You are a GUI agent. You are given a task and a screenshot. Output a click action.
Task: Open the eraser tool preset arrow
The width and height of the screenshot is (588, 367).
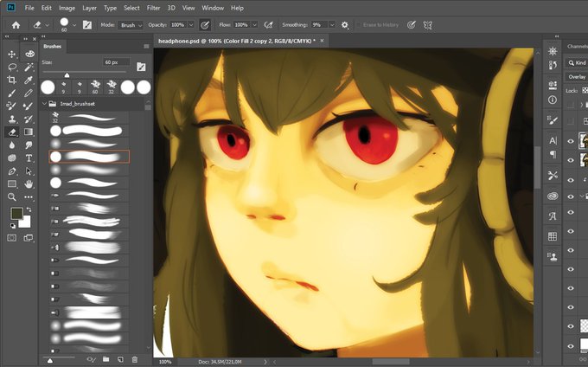click(x=47, y=25)
